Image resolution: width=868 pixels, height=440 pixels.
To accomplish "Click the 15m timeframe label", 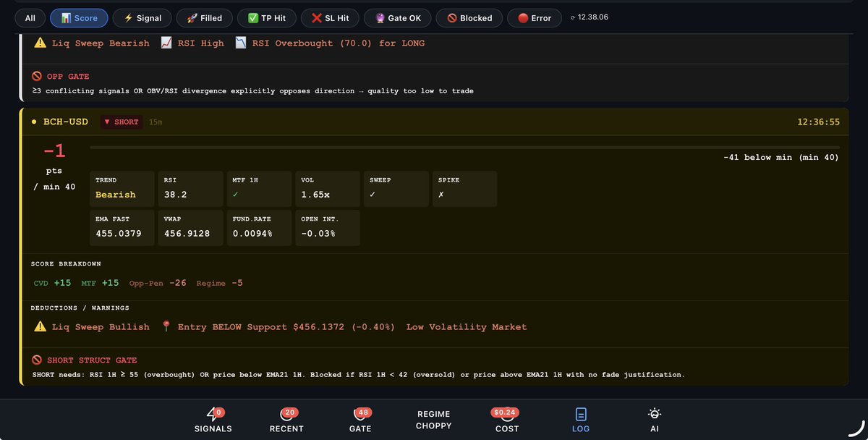I will (x=156, y=122).
